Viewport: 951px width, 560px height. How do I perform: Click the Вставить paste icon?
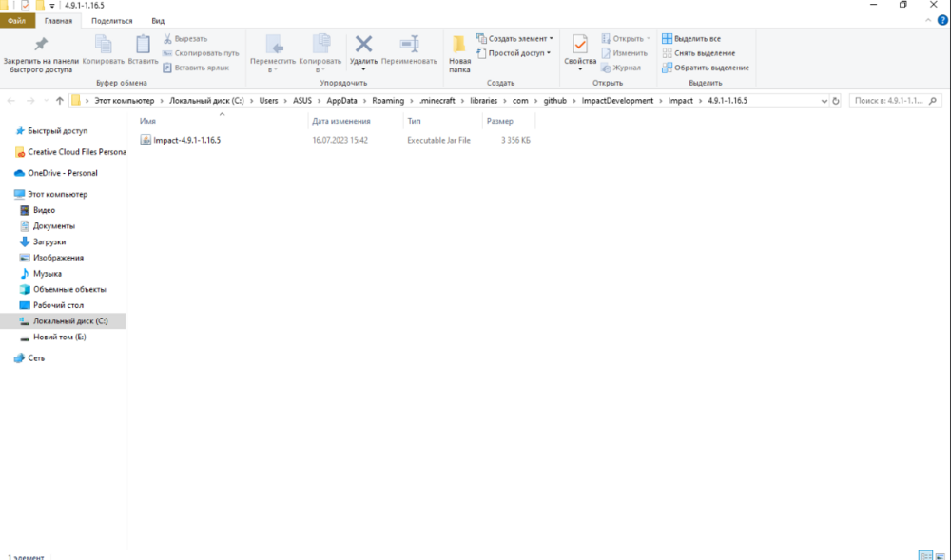pos(144,45)
